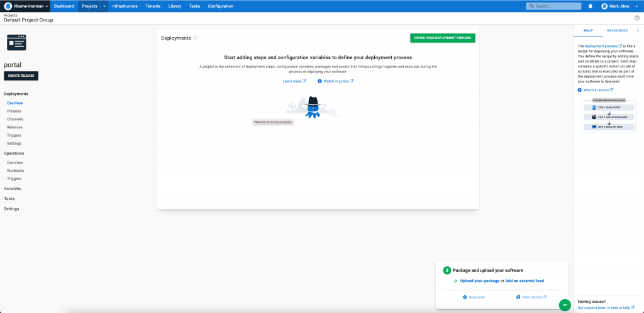Image resolution: width=644 pixels, height=313 pixels.
Task: Open Watch in action link in help panel
Action: 599,89
